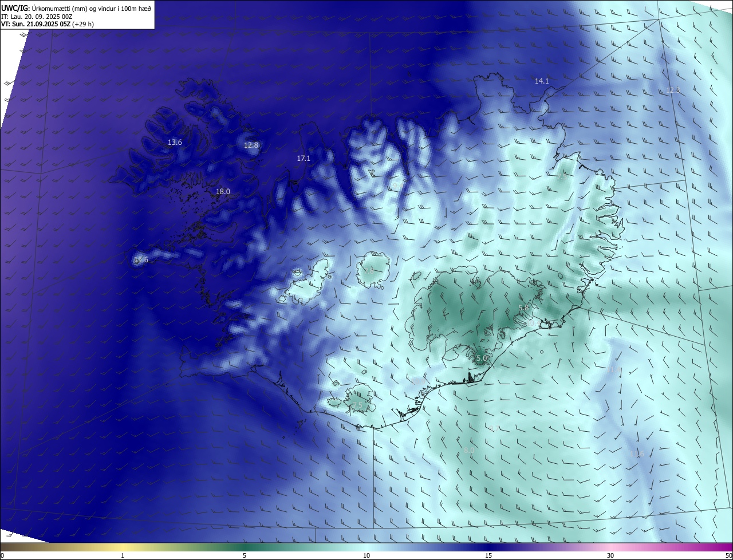Click the 5.8 value on Vatnajökull glacier
This screenshot has height=560, width=733.
[x=523, y=308]
